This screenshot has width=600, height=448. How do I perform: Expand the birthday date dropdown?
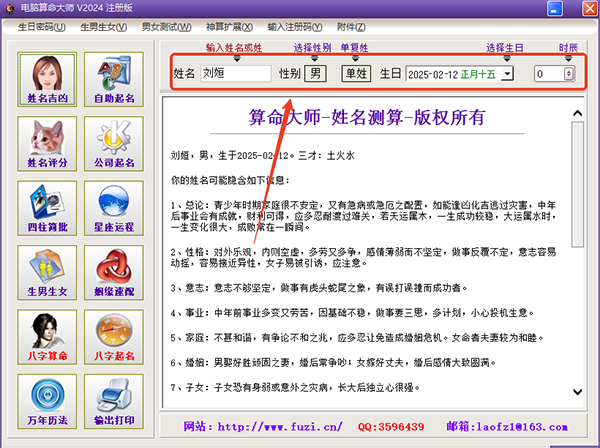coord(508,74)
